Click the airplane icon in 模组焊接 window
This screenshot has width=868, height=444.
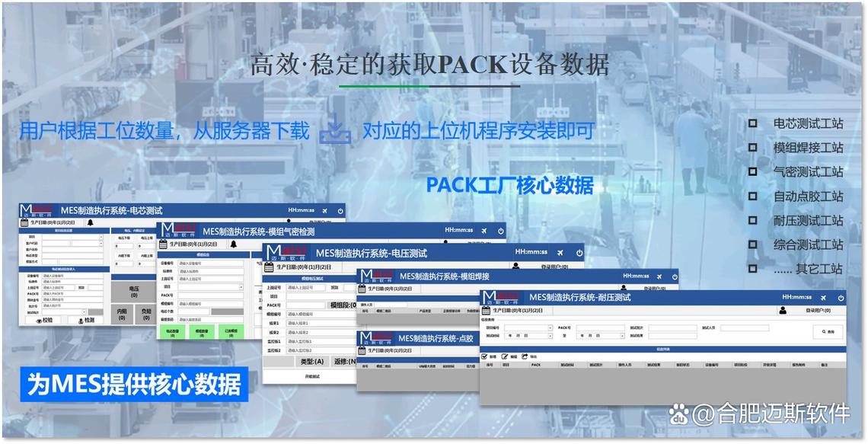(x=659, y=276)
